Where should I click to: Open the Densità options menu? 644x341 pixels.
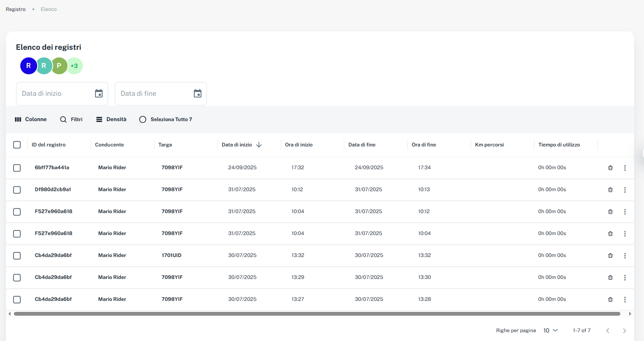click(111, 119)
